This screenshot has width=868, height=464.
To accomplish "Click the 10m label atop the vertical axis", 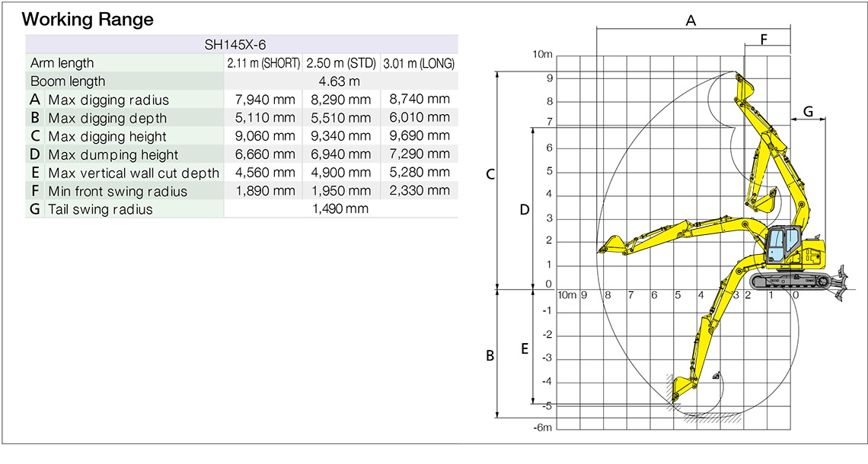I will coord(542,55).
